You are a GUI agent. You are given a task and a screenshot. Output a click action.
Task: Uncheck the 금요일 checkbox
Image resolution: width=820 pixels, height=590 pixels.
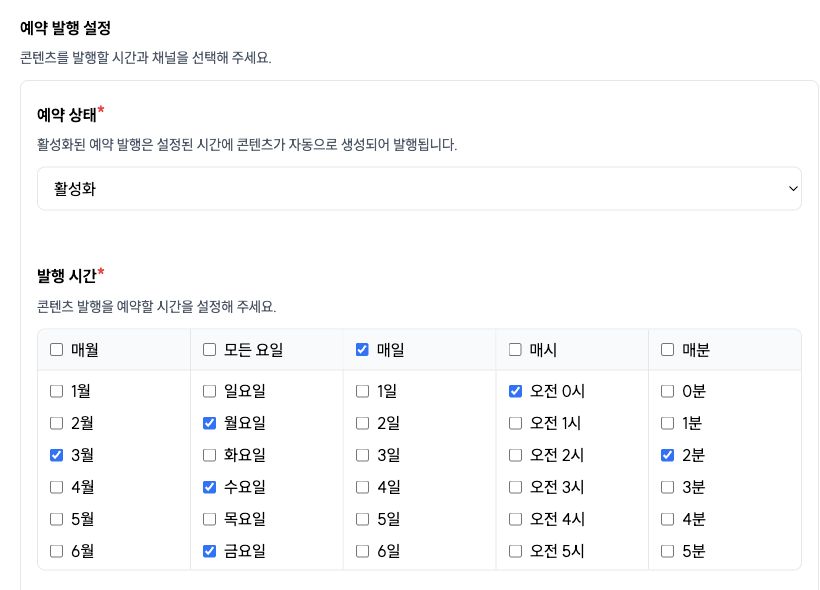(209, 551)
